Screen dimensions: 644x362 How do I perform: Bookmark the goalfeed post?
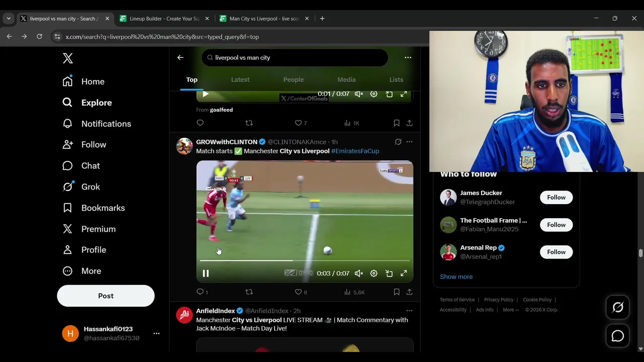(x=396, y=123)
